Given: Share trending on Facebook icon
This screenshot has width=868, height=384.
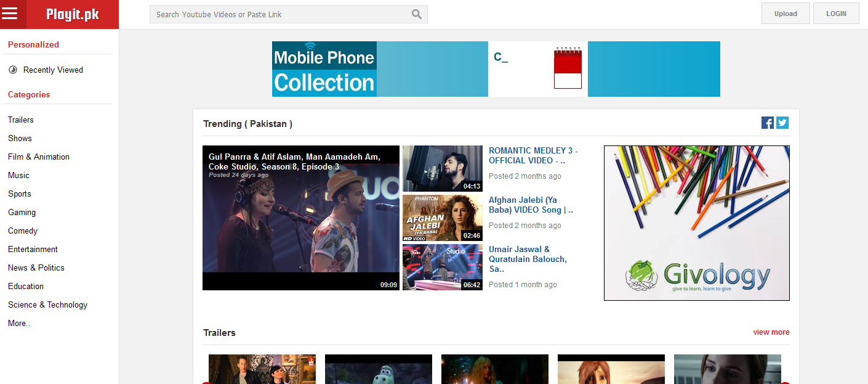Looking at the screenshot, I should click(x=768, y=123).
